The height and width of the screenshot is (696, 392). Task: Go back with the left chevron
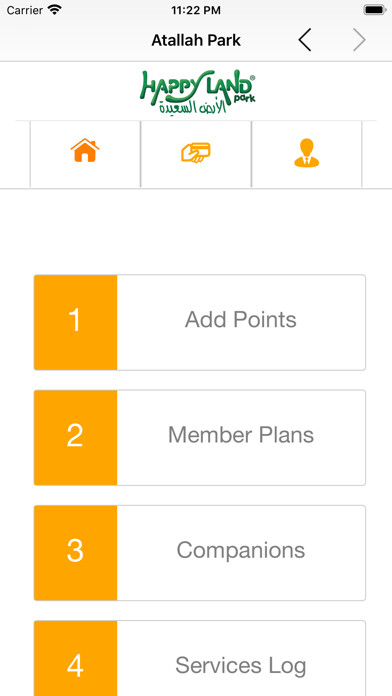[305, 40]
